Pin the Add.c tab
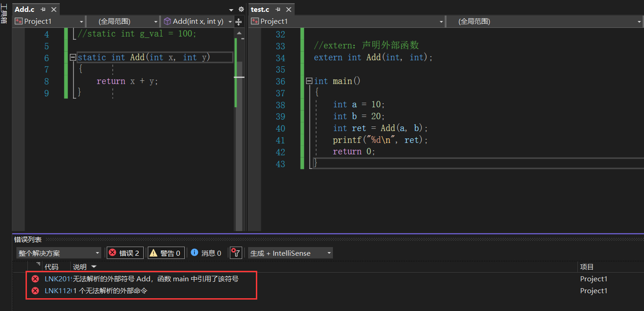This screenshot has width=644, height=311. point(44,9)
